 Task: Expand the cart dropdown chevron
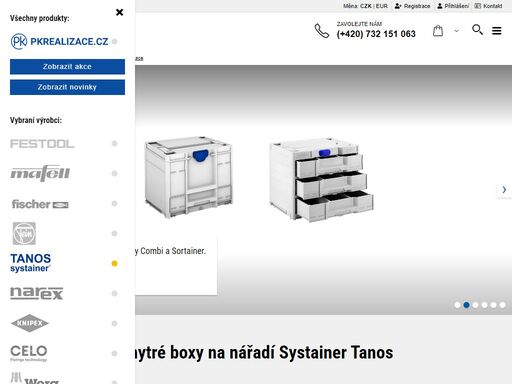tap(456, 31)
